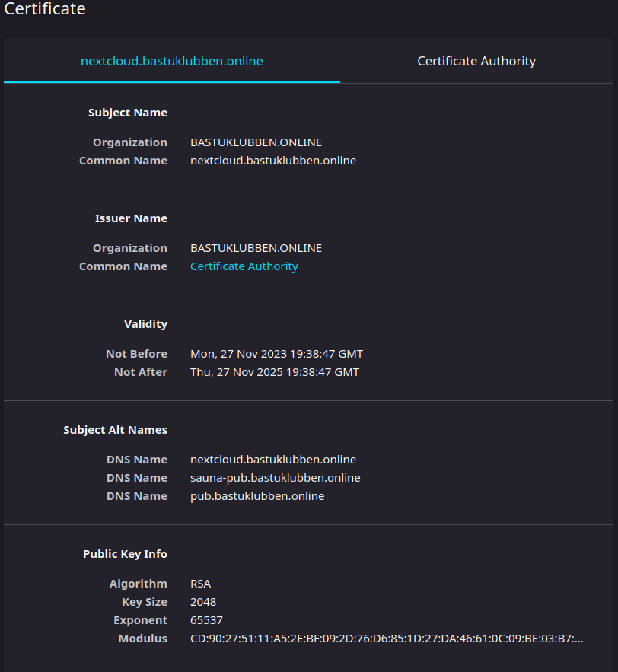Click the subject Common Name value nextcloud.bastuklubben.online
The width and height of the screenshot is (618, 672).
273,161
